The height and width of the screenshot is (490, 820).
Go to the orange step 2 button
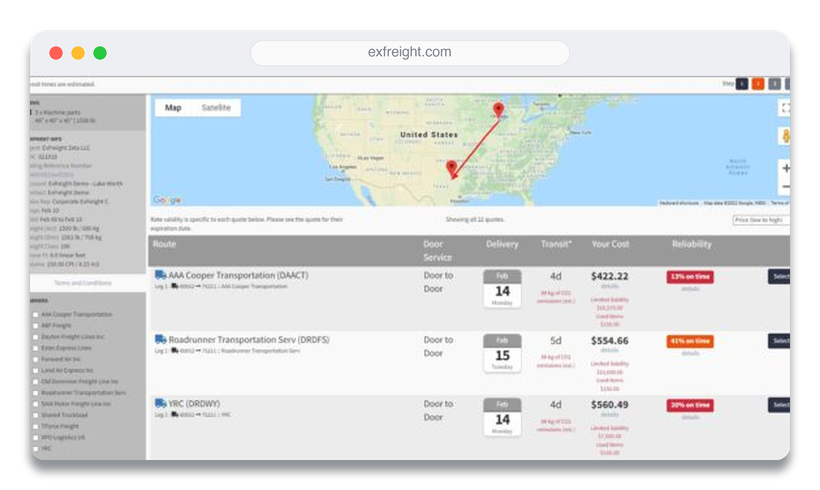[758, 84]
